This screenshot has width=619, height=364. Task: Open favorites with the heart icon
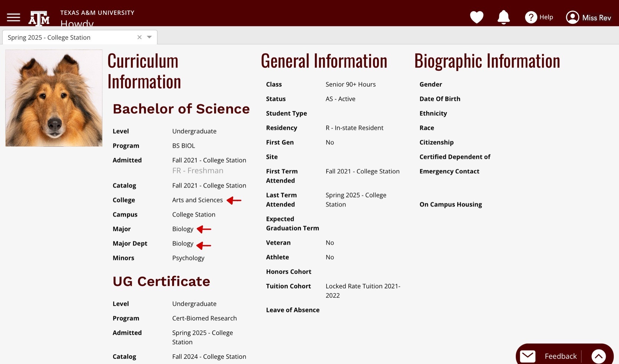476,17
